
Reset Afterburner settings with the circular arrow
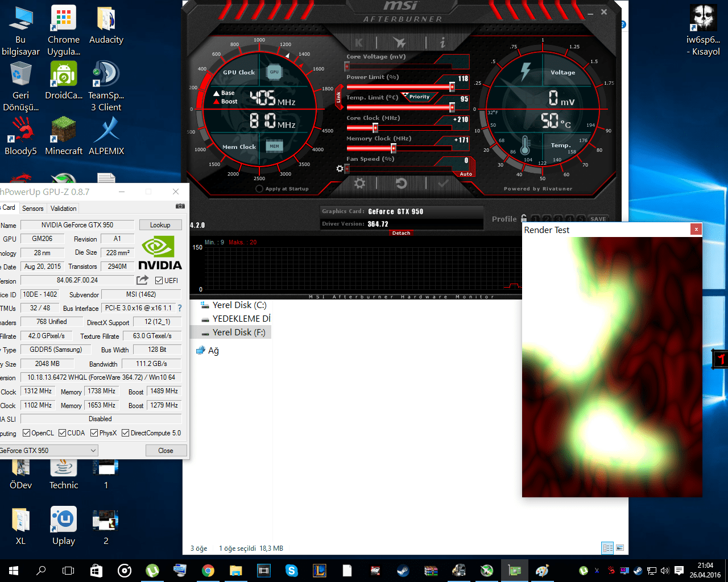point(402,183)
